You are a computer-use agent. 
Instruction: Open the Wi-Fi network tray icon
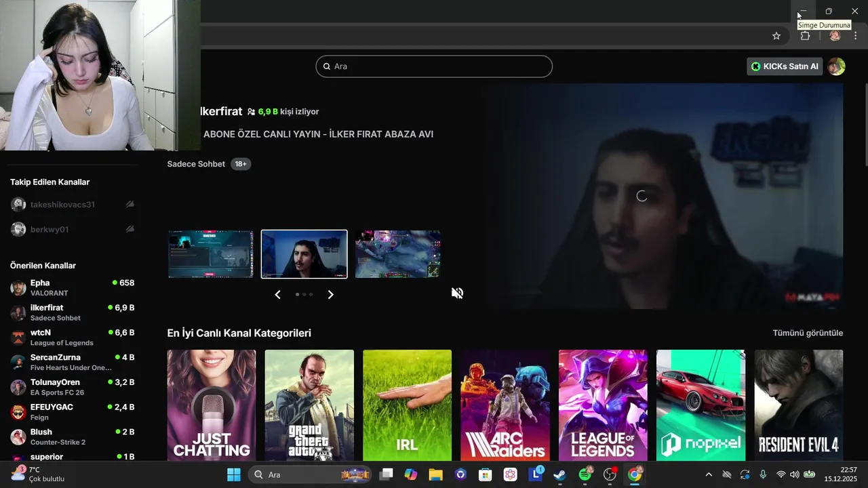click(x=781, y=474)
